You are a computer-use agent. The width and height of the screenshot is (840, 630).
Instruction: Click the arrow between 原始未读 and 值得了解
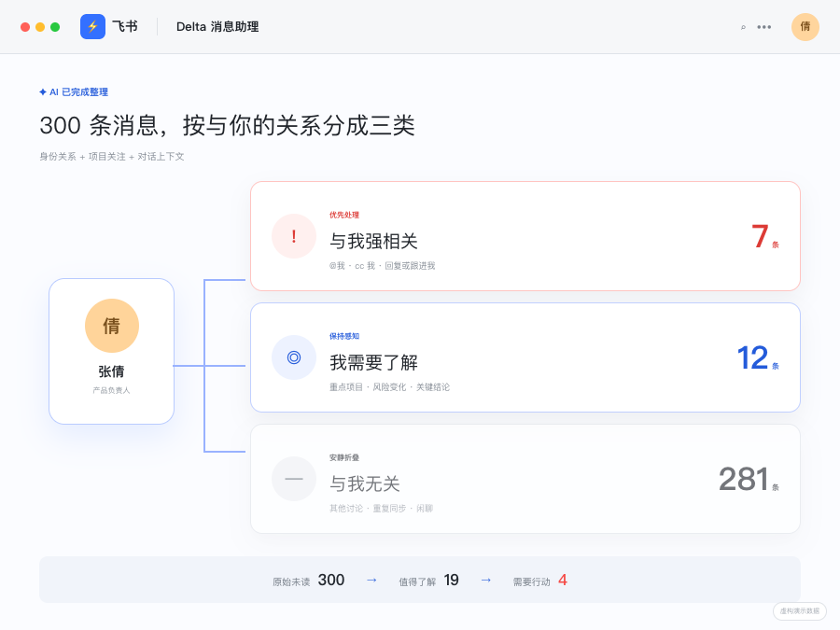(371, 581)
